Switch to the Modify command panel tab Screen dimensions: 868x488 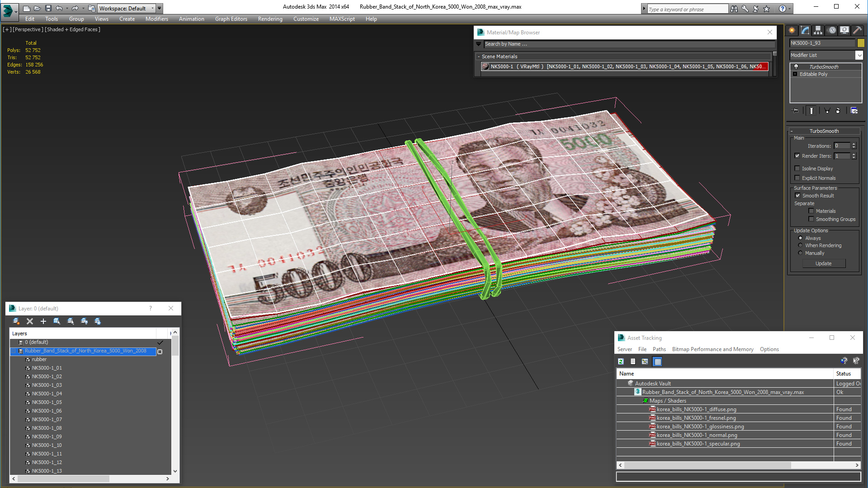pos(805,30)
